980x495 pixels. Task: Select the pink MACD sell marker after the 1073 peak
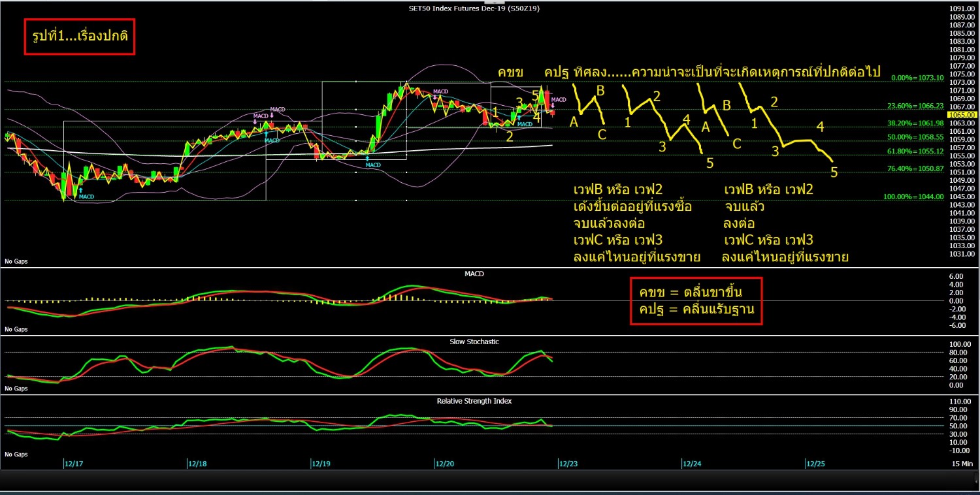[440, 92]
